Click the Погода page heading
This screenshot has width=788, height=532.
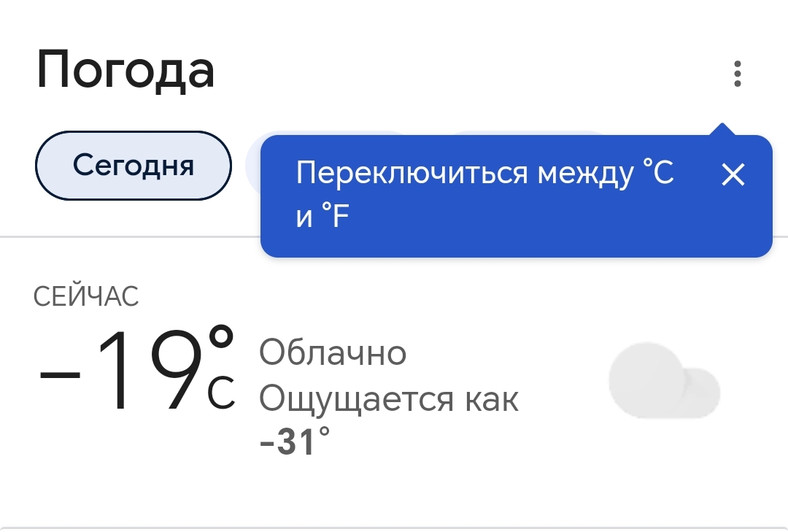[125, 72]
